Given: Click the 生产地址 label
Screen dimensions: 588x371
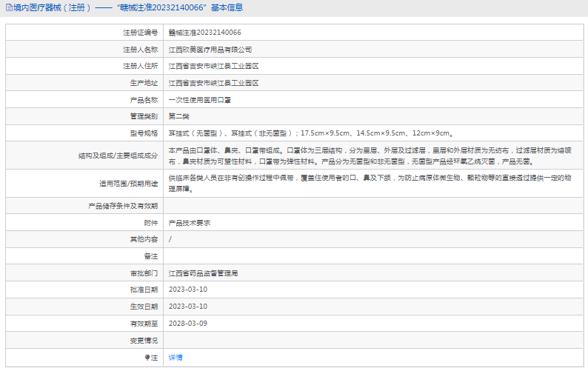Looking at the screenshot, I should pos(144,83).
